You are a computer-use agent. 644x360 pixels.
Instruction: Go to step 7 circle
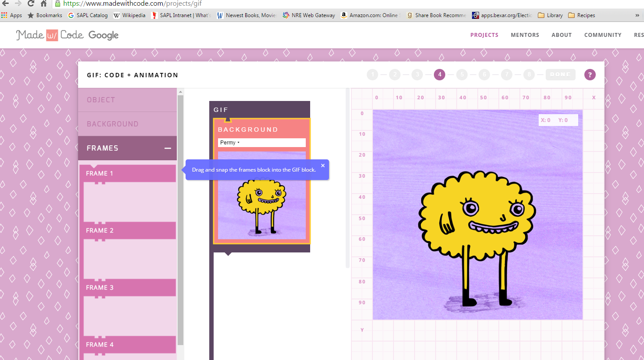507,75
